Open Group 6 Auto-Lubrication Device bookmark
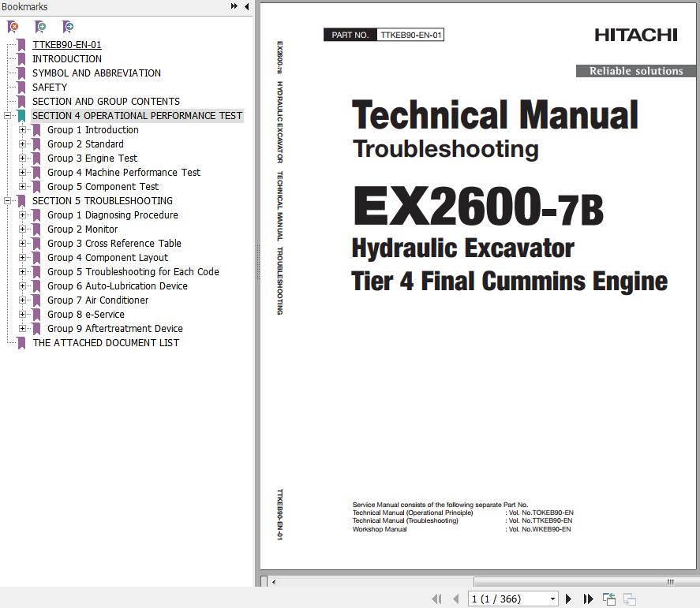 (x=118, y=286)
